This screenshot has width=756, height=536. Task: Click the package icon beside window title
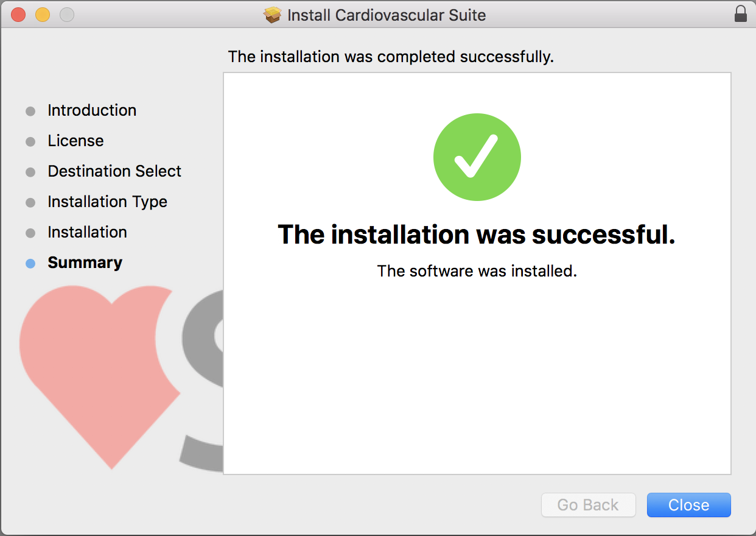pos(273,15)
